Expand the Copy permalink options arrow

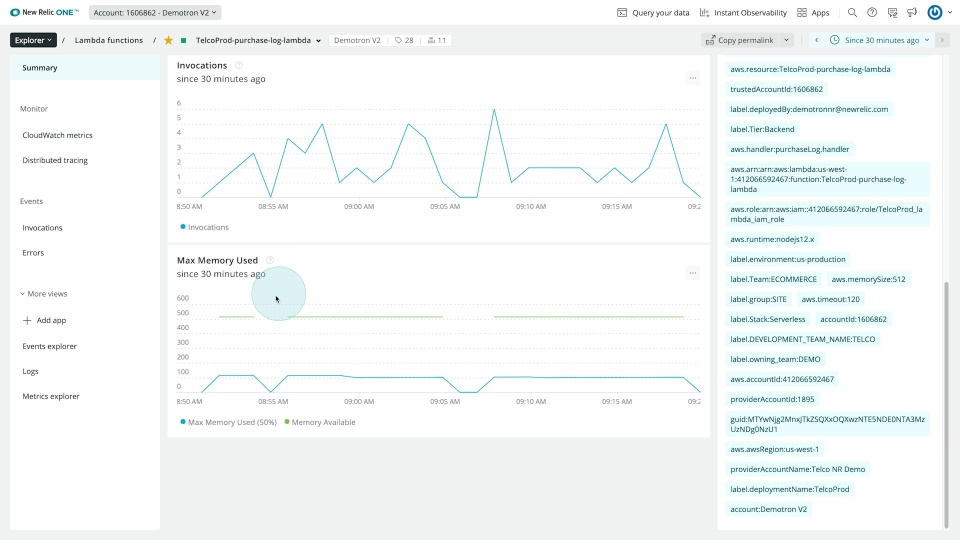click(x=787, y=40)
